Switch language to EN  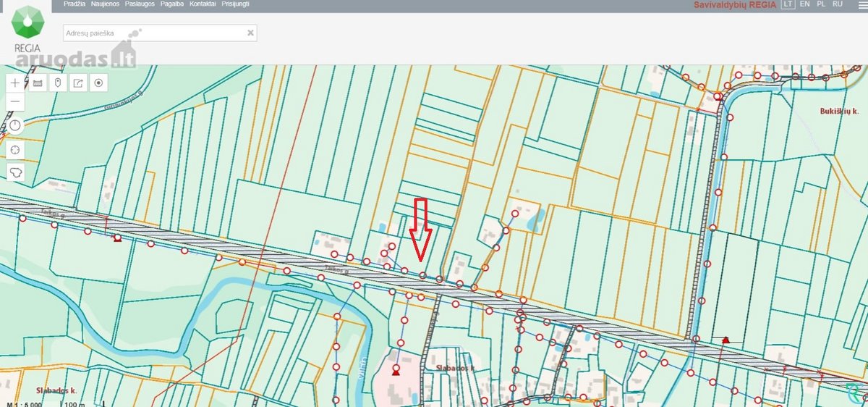804,4
